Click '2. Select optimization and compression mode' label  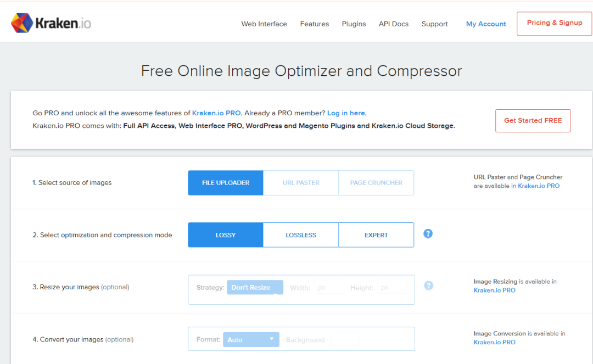102,235
